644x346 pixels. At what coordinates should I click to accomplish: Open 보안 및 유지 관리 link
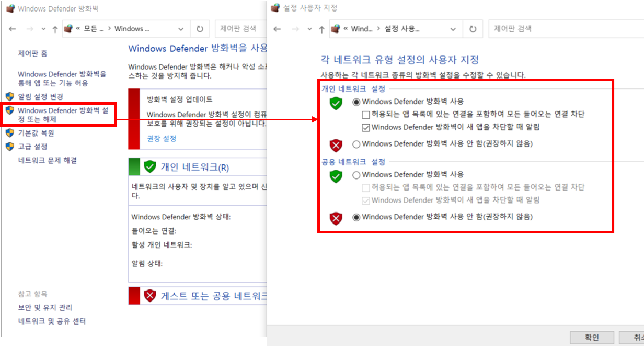[45, 308]
